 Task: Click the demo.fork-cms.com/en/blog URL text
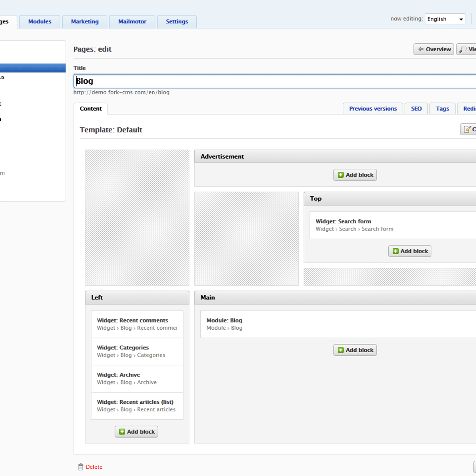121,92
